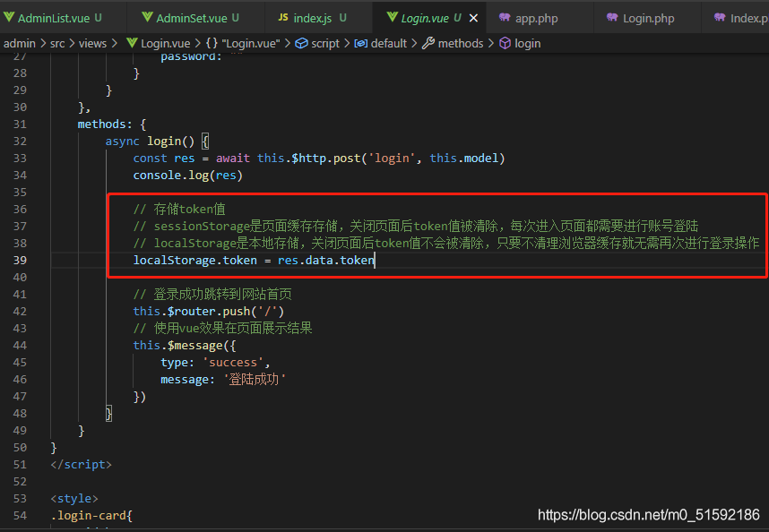This screenshot has height=532, width=769.
Task: Click 'this.$http.post' on line 33
Action: 309,159
